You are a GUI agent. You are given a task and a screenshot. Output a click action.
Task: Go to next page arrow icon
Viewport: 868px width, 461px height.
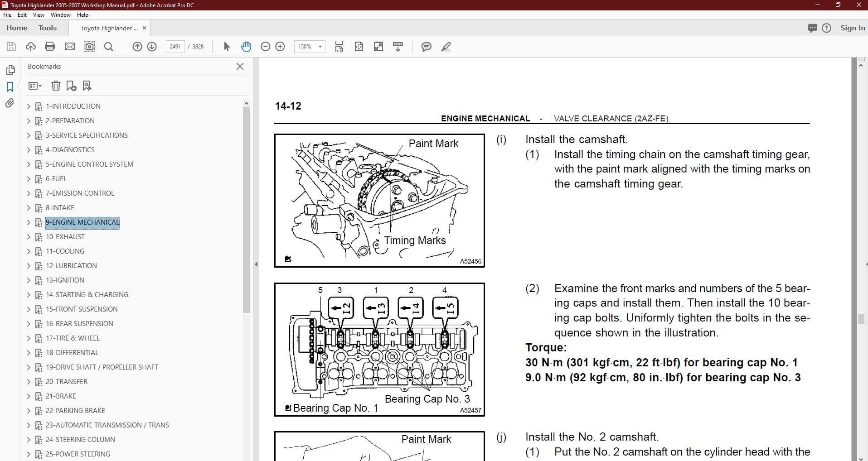[152, 47]
